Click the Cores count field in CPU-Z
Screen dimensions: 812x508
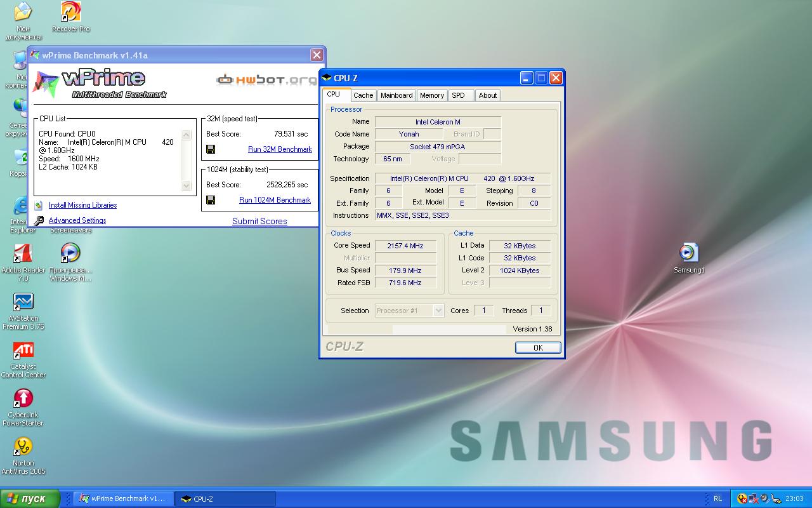point(483,311)
